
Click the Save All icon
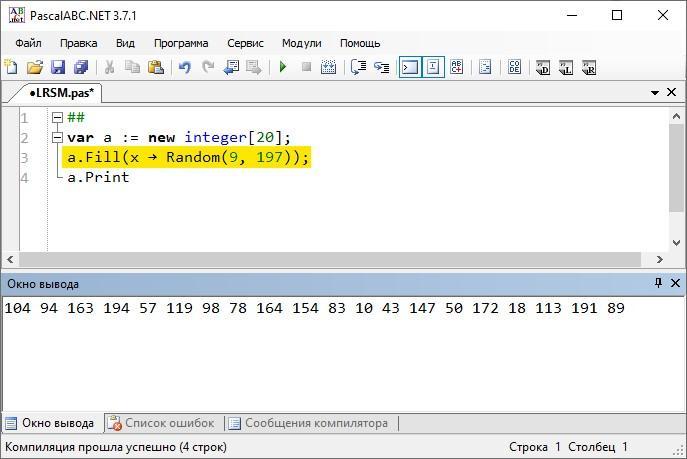pyautogui.click(x=81, y=67)
